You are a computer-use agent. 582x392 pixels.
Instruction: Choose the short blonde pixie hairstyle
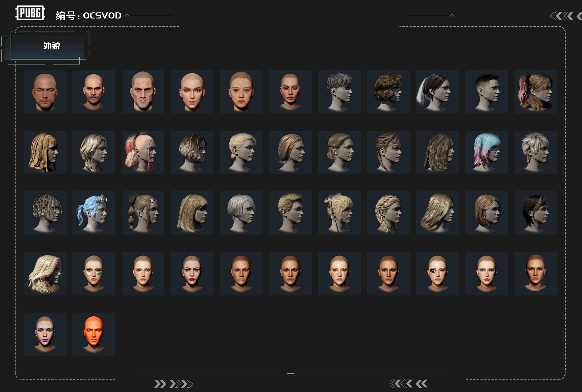coord(241,152)
